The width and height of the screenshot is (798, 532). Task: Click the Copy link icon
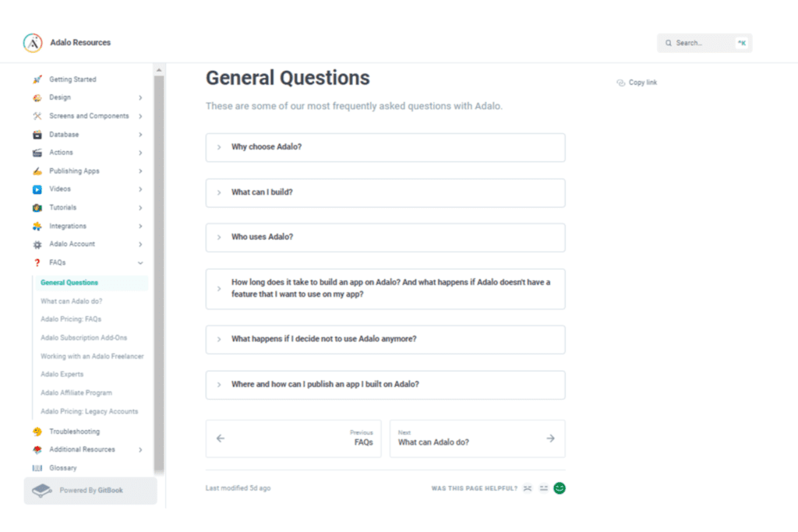click(620, 83)
